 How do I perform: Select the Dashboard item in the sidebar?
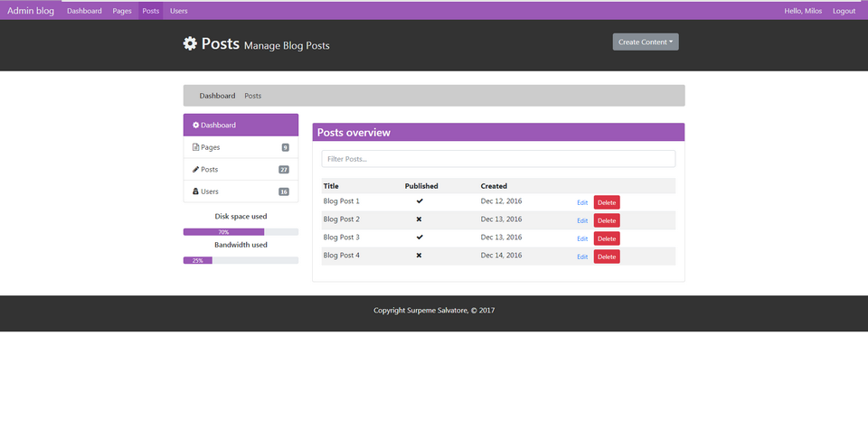point(241,125)
